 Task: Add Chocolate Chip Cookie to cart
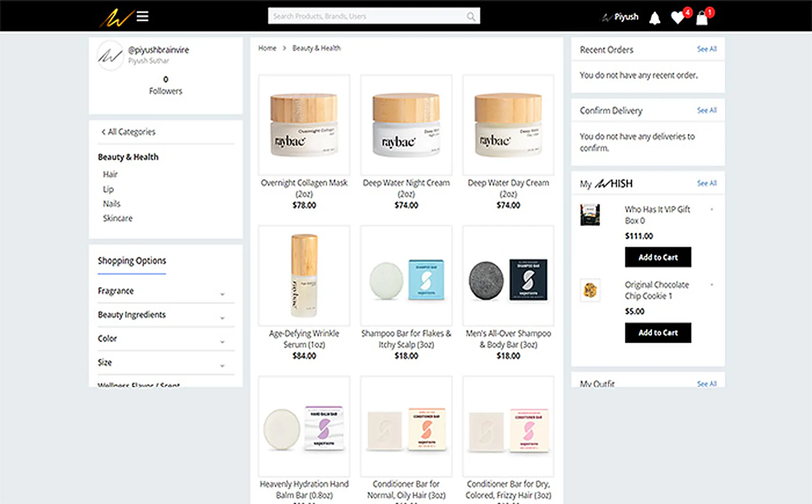[x=658, y=333]
